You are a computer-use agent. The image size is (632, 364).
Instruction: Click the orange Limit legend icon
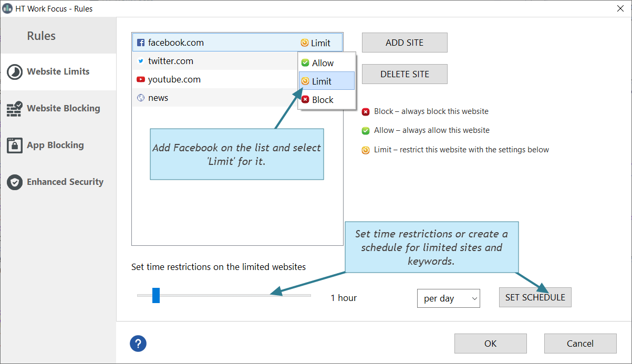366,150
